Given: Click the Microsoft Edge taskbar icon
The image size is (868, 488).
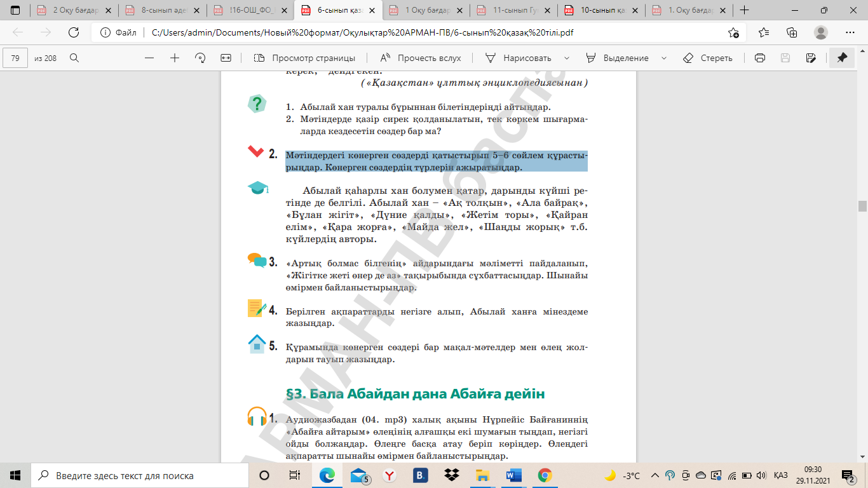Looking at the screenshot, I should 327,475.
